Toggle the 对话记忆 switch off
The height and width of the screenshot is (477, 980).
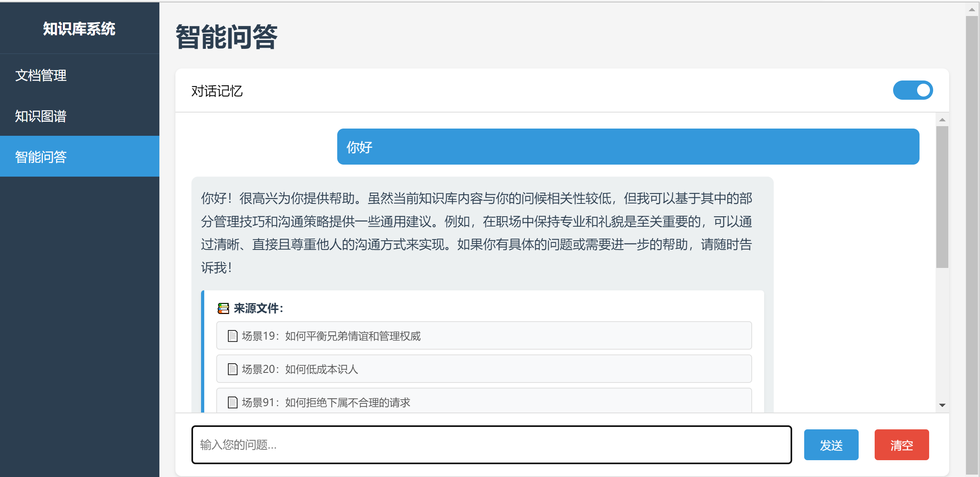click(913, 90)
